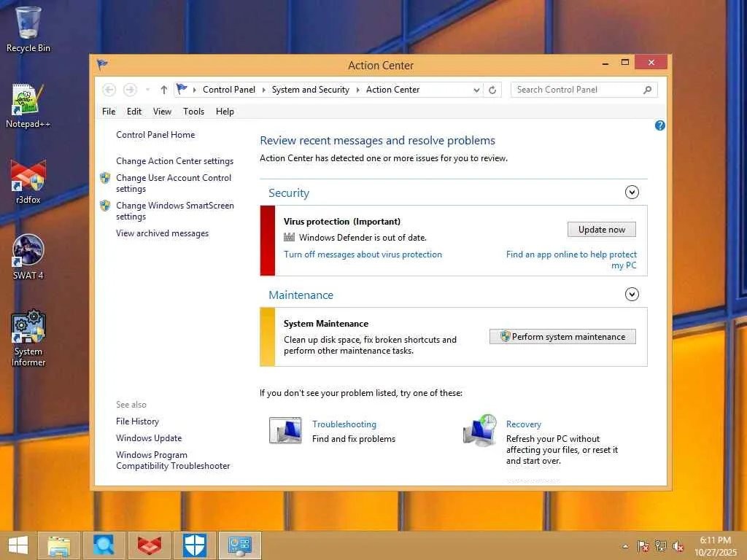This screenshot has width=747, height=560.
Task: Click the Recovery computer icon
Action: [x=480, y=430]
